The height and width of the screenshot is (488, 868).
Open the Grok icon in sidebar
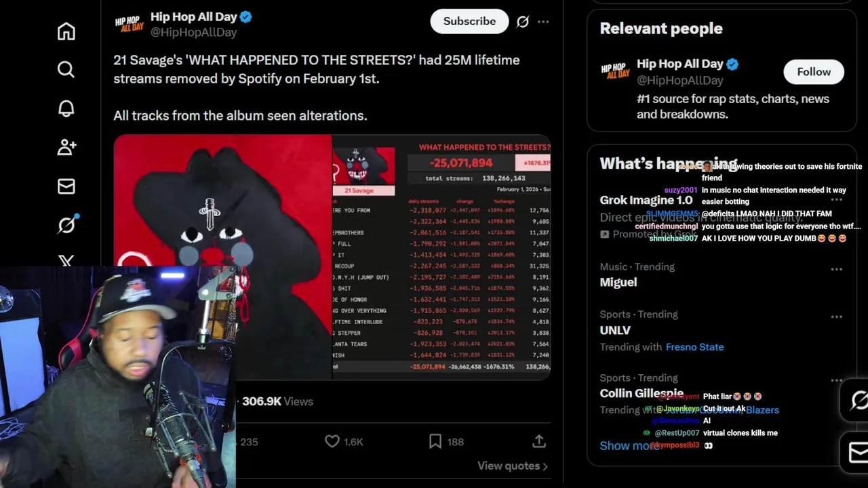66,224
